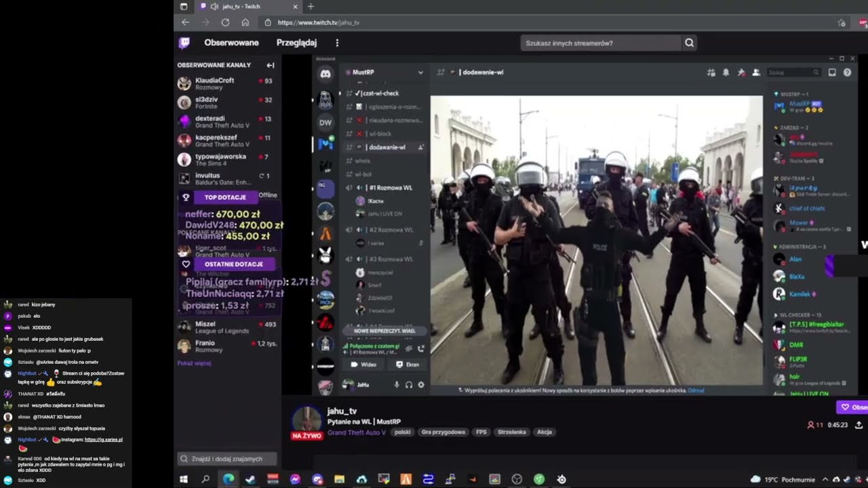Screen dimensions: 868x488
Task: Disconnect from voice call icon
Action: click(421, 348)
